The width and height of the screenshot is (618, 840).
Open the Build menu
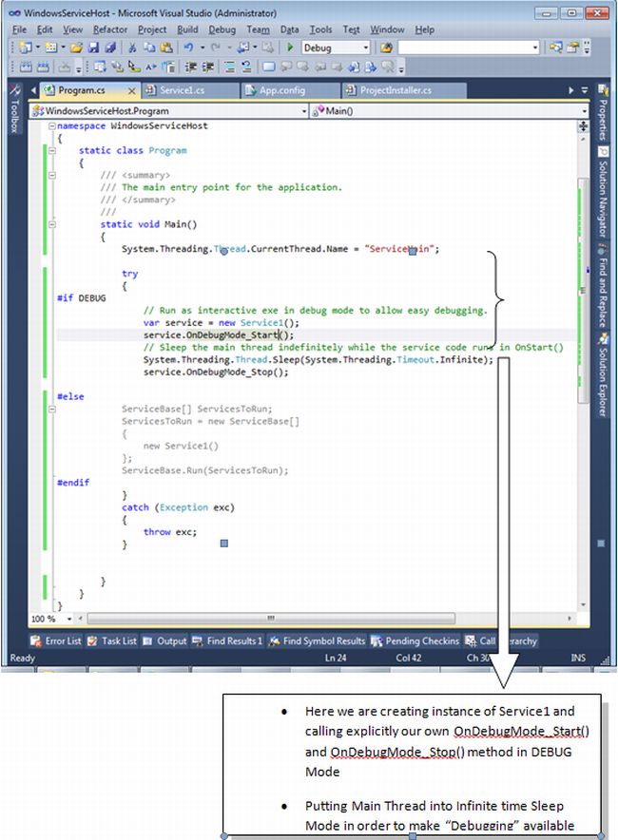187,29
